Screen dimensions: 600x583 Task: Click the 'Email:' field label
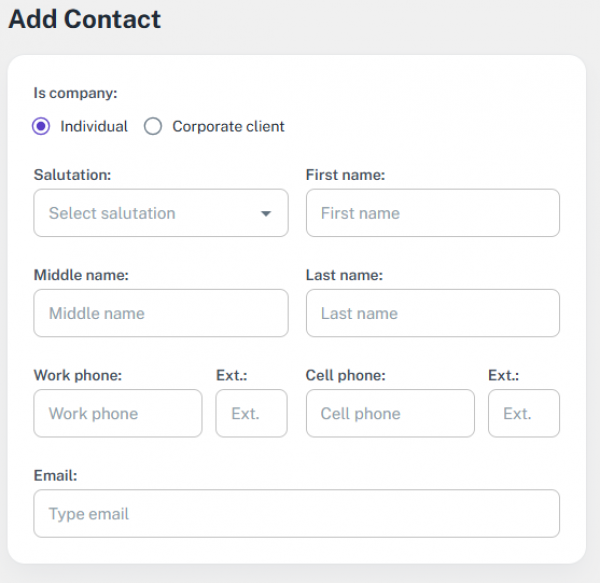coord(55,476)
